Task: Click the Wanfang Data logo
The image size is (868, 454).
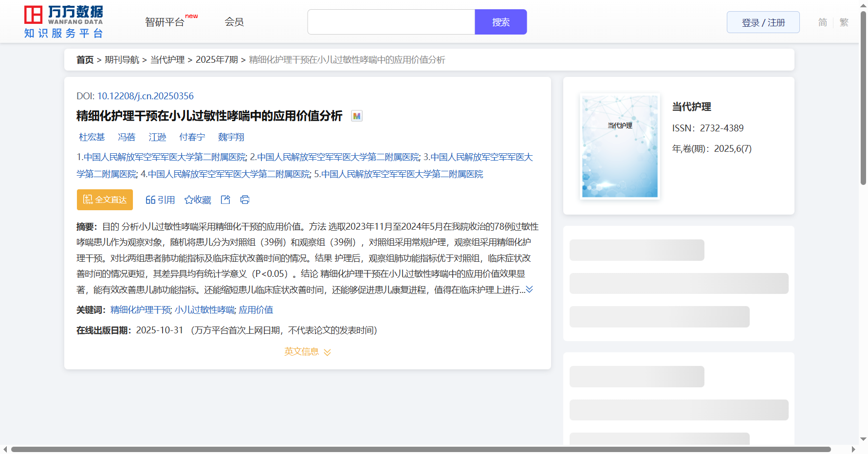Action: coord(64,22)
